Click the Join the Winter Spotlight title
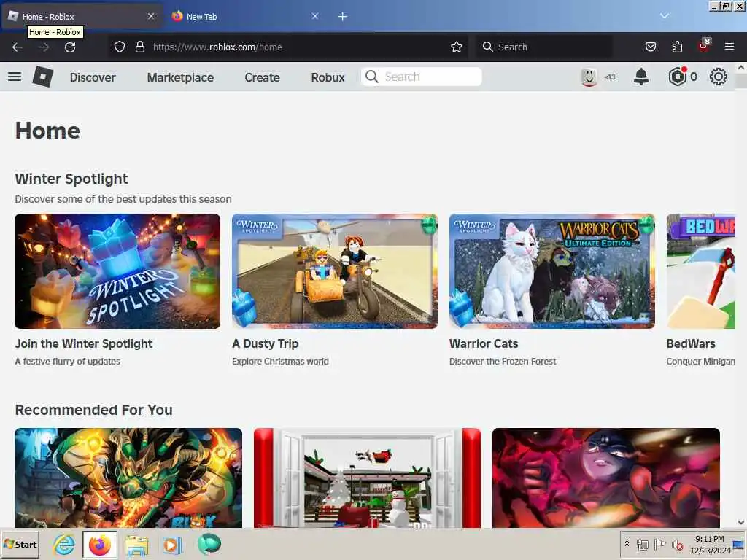Viewport: 747px width, 560px height. [84, 343]
